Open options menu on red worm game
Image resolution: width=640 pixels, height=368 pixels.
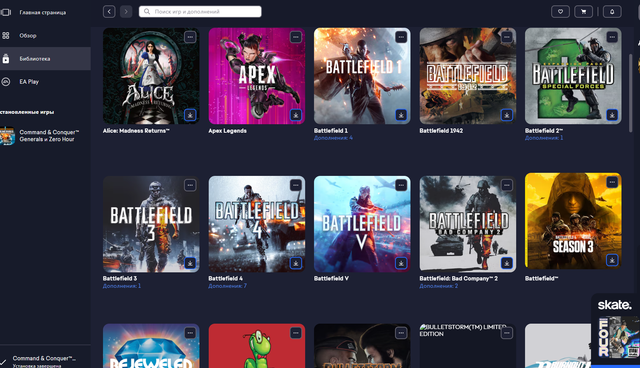pyautogui.click(x=296, y=333)
